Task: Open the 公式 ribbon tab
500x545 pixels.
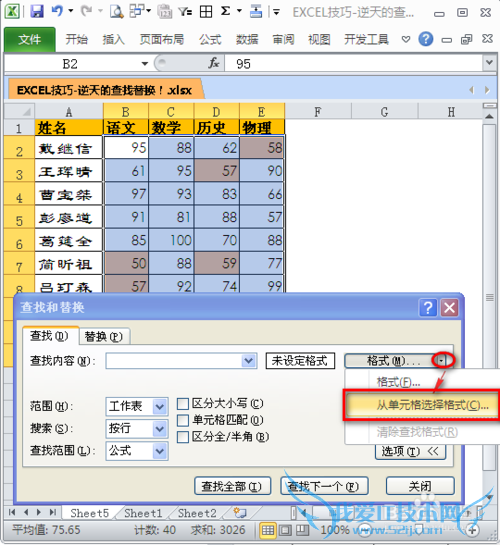Action: (x=210, y=39)
